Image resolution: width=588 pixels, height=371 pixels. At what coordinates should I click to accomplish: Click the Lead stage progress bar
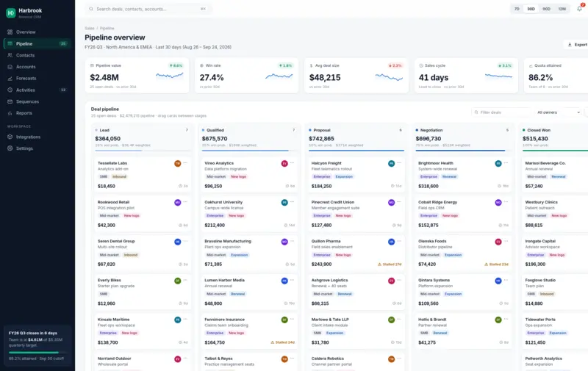point(143,151)
